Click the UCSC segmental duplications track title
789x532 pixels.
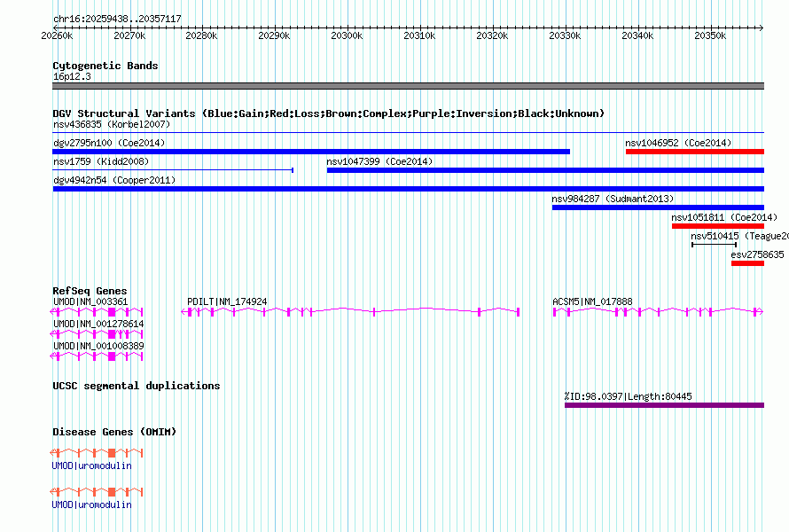coord(137,386)
